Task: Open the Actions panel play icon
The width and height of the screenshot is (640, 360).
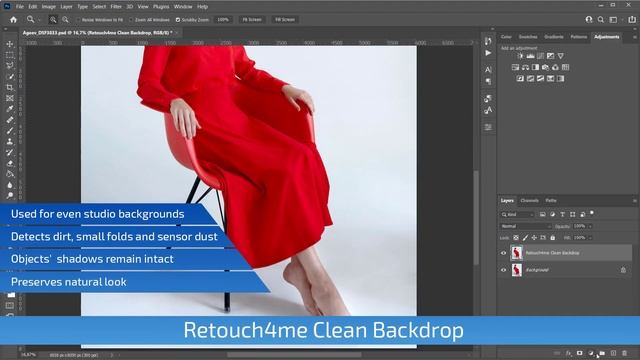Action: click(x=488, y=53)
